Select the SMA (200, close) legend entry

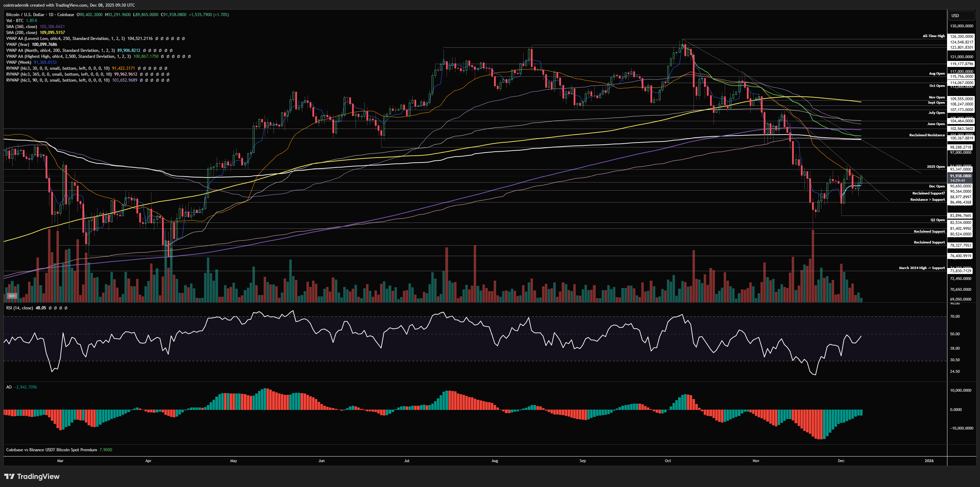[x=22, y=32]
